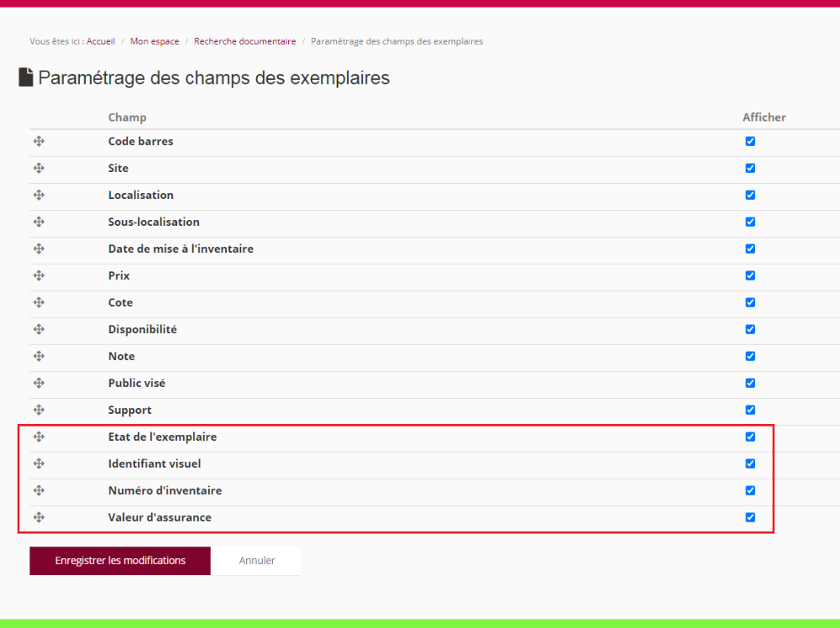Click the move handle for Disponibilité
Image resolution: width=840 pixels, height=628 pixels.
[39, 329]
